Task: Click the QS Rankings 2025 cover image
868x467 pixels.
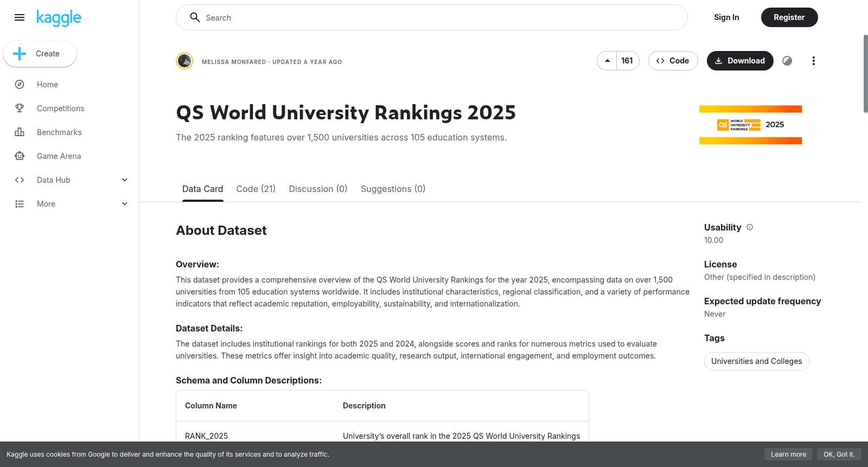Action: pos(750,125)
